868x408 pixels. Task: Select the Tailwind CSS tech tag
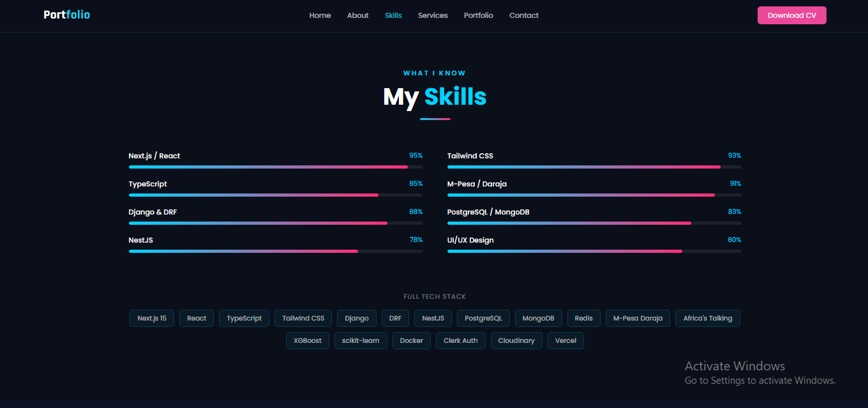[303, 318]
